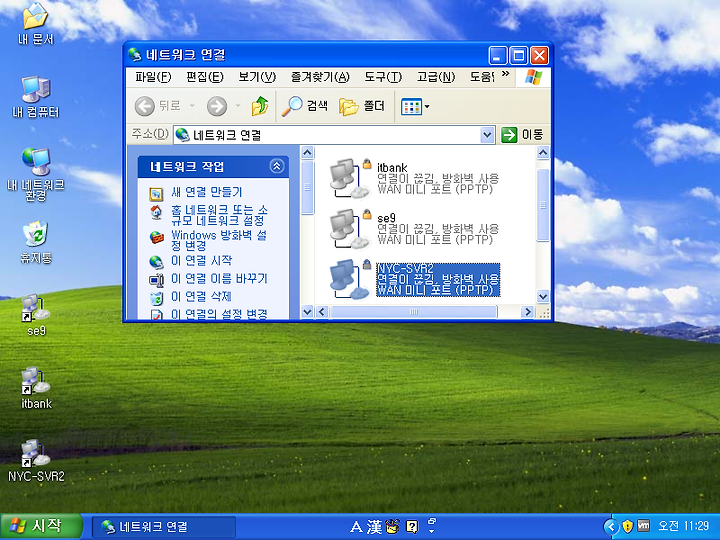This screenshot has height=540, width=720.
Task: Click the 이동 go button
Action: [523, 135]
